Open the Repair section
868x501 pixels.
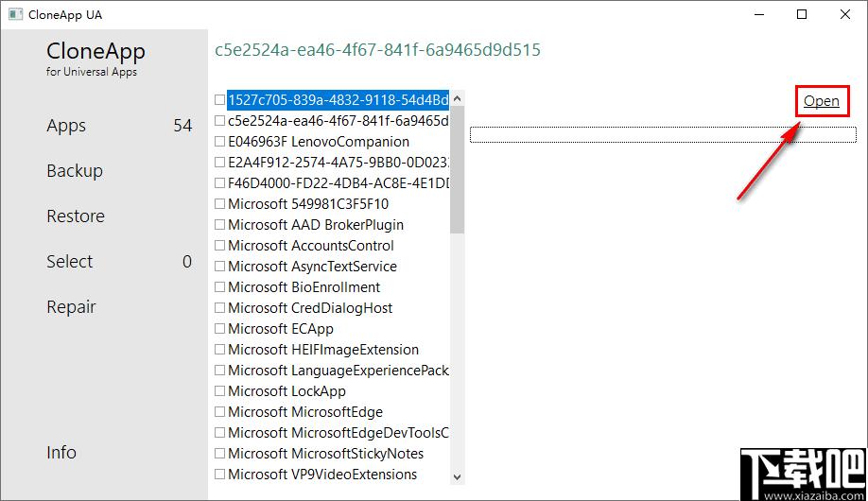click(x=71, y=306)
